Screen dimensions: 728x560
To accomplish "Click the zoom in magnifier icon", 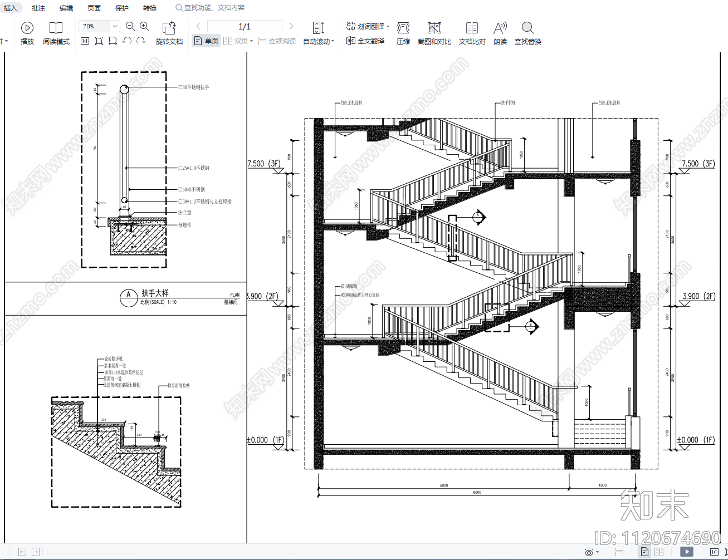I will 144,26.
